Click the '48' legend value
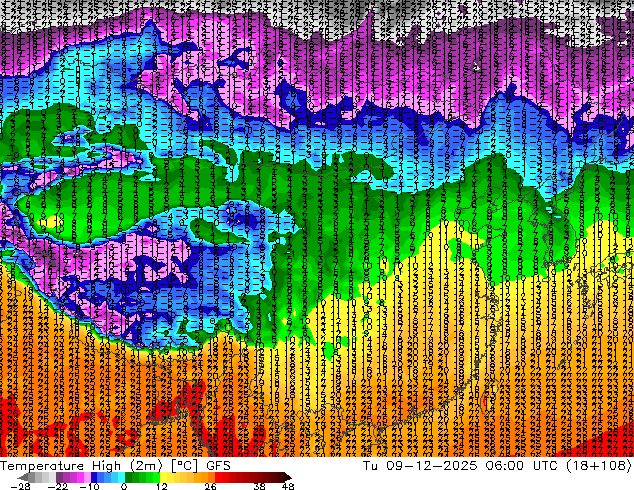This screenshot has height=490, width=634. tap(288, 486)
